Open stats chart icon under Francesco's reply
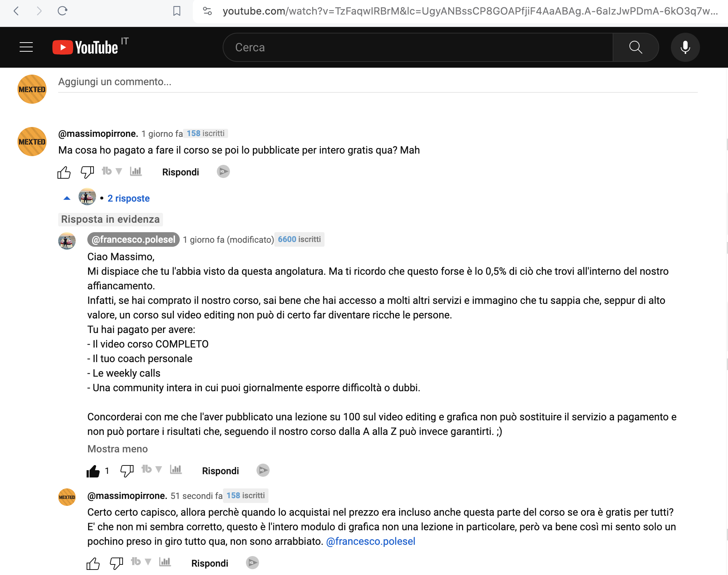Screen dimensions: 728x575 [x=176, y=469]
